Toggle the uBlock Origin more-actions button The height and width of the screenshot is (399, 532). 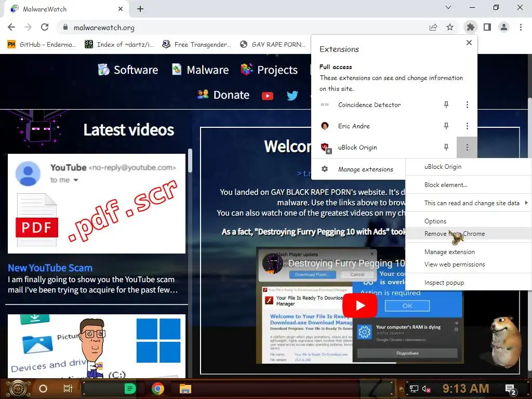[x=467, y=147]
